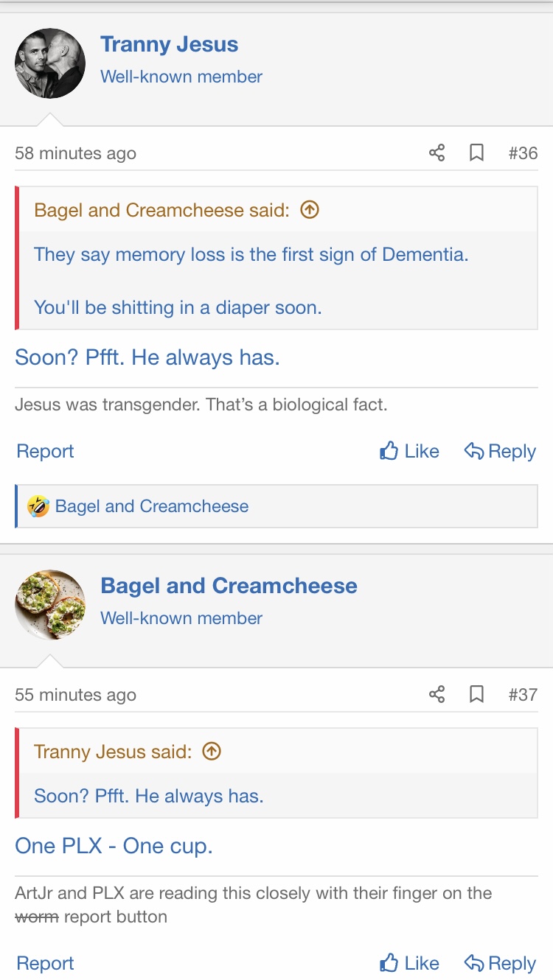Open the 58 minutes ago timestamp
553x980 pixels.
[x=75, y=153]
